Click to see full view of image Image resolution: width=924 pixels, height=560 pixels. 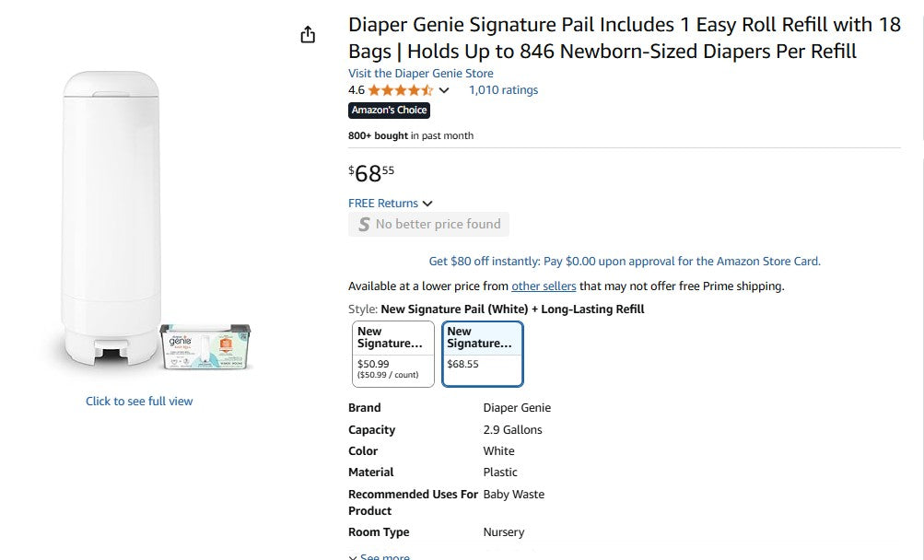coord(138,401)
